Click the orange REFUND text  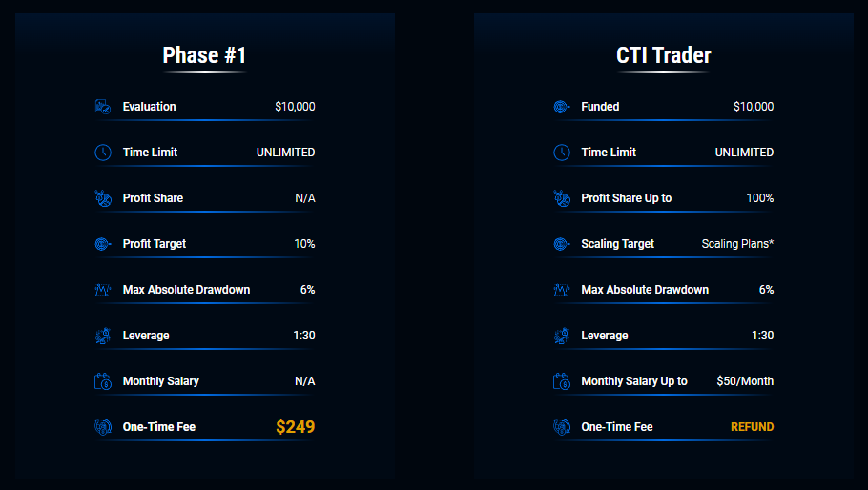[x=752, y=427]
